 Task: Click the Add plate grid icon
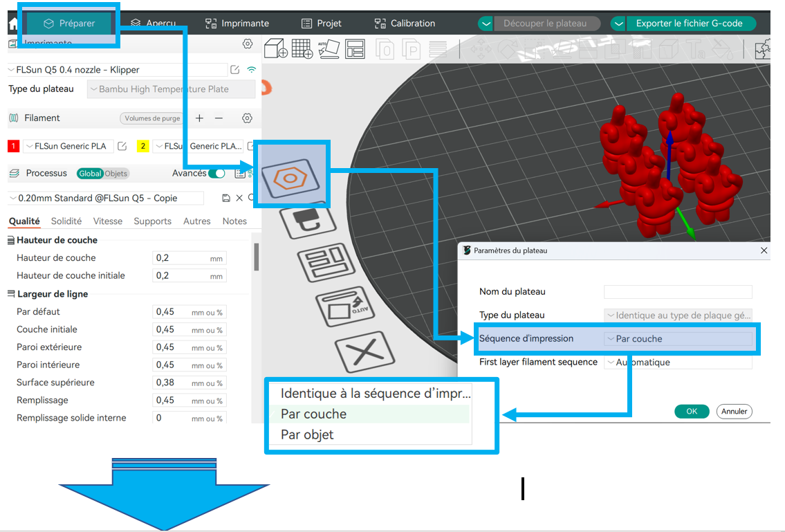tap(302, 49)
